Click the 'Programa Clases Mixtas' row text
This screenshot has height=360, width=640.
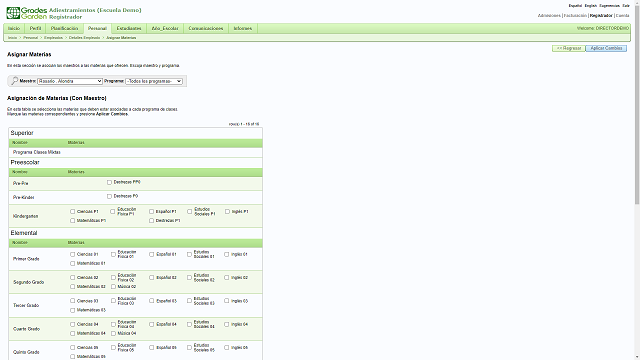(x=37, y=152)
